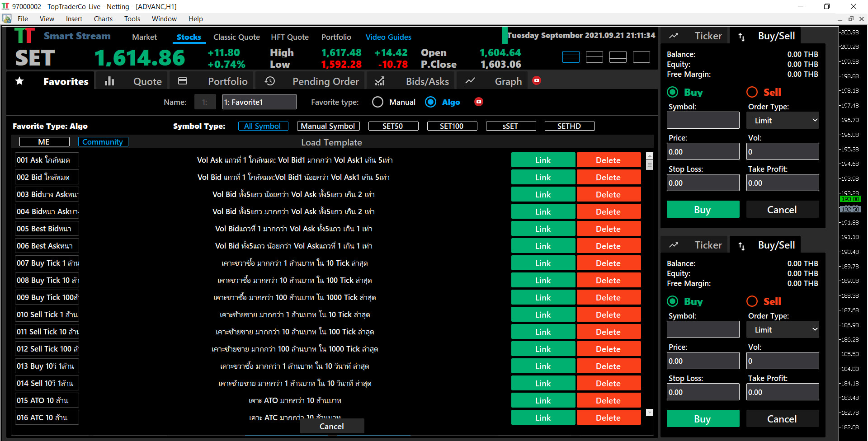The image size is (868, 441).
Task: Open the Video Guides link
Action: [388, 37]
